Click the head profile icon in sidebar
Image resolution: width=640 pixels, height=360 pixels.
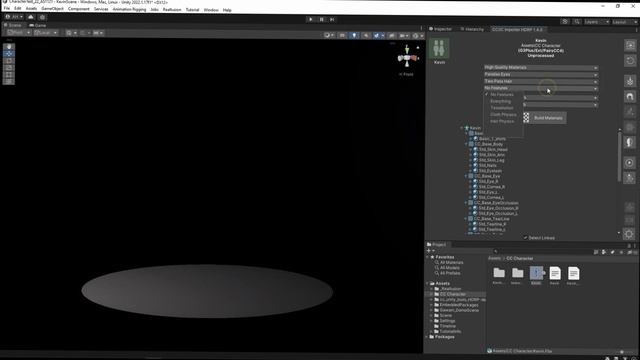point(630,142)
